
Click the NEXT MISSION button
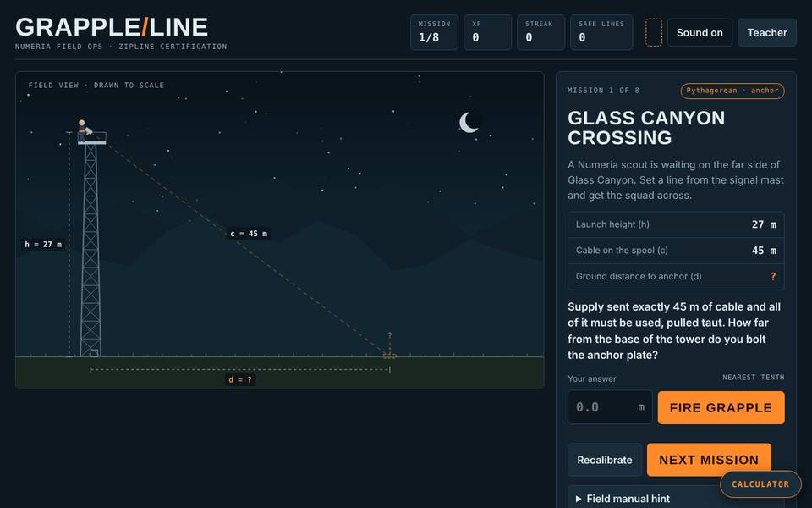click(x=709, y=460)
